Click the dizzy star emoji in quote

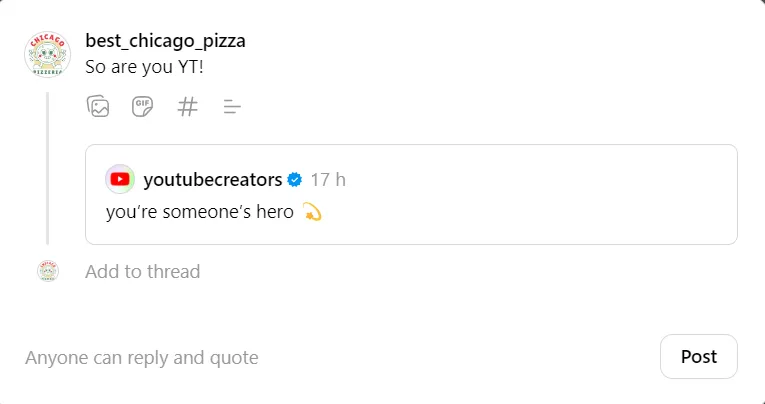tap(311, 212)
